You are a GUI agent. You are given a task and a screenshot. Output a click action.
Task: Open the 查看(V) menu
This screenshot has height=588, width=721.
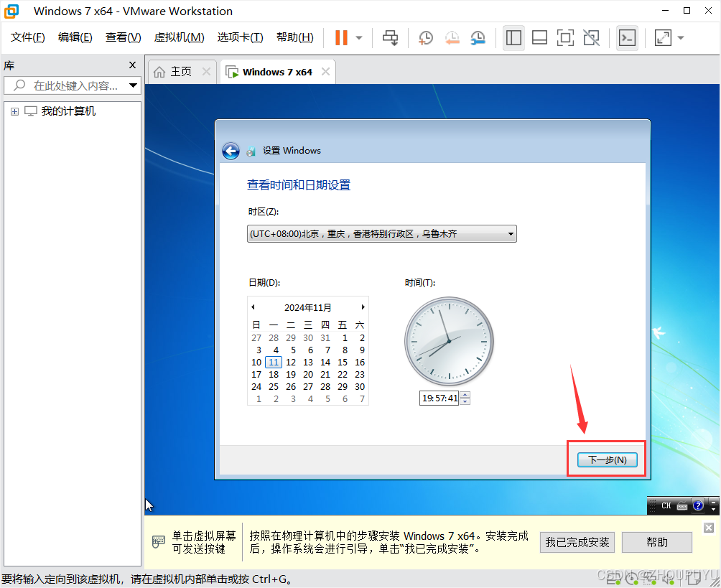[x=124, y=37]
